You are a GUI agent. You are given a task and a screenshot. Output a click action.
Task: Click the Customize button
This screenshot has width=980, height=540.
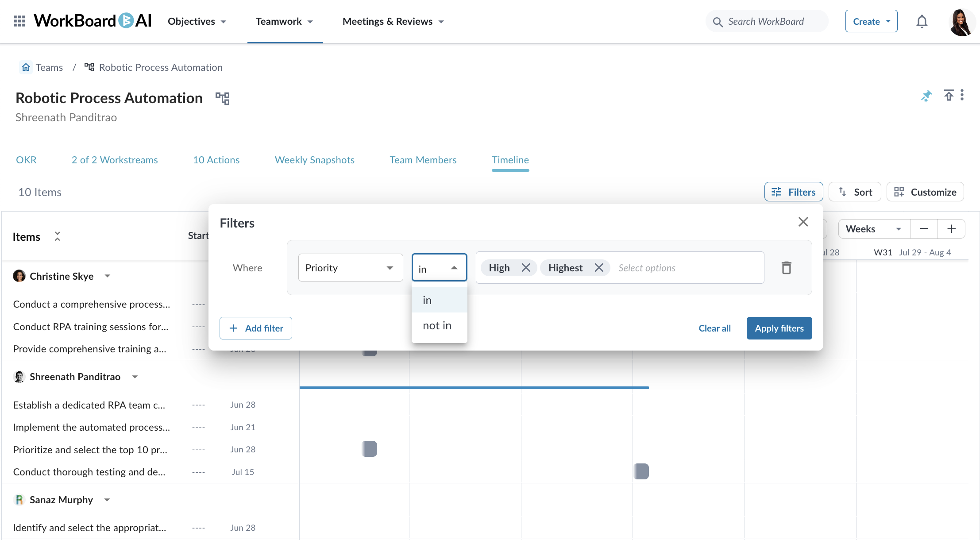[x=925, y=192]
